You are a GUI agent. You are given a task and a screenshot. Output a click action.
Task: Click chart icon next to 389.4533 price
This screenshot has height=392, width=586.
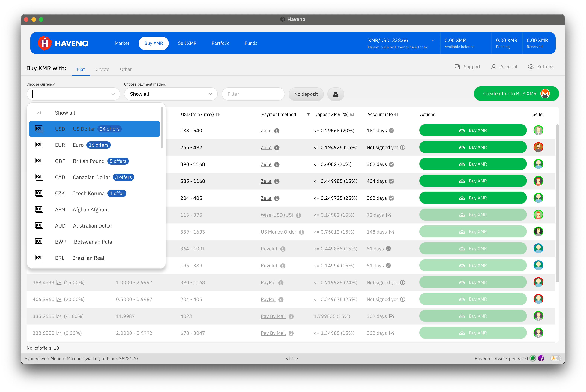tap(59, 282)
